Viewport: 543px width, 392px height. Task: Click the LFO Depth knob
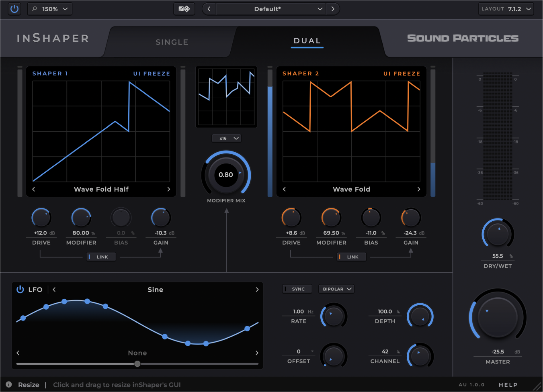(420, 316)
